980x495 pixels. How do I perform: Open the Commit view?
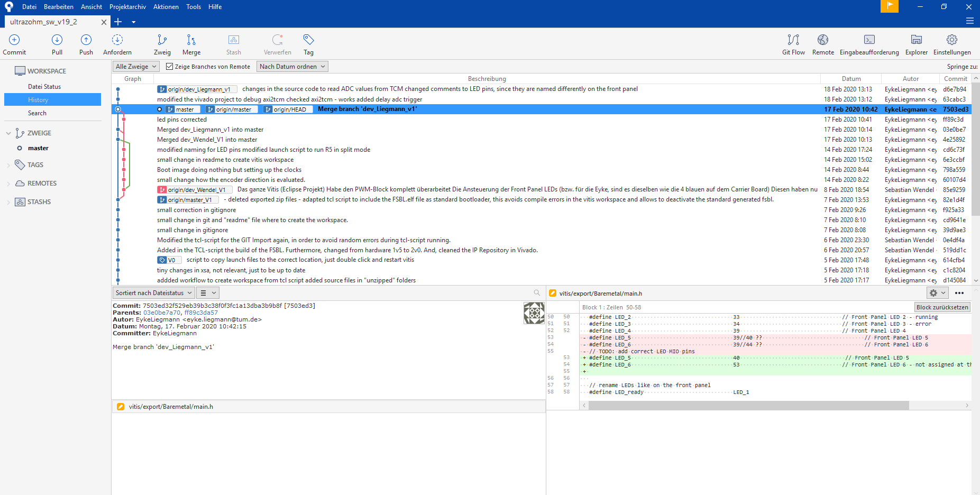(x=14, y=44)
